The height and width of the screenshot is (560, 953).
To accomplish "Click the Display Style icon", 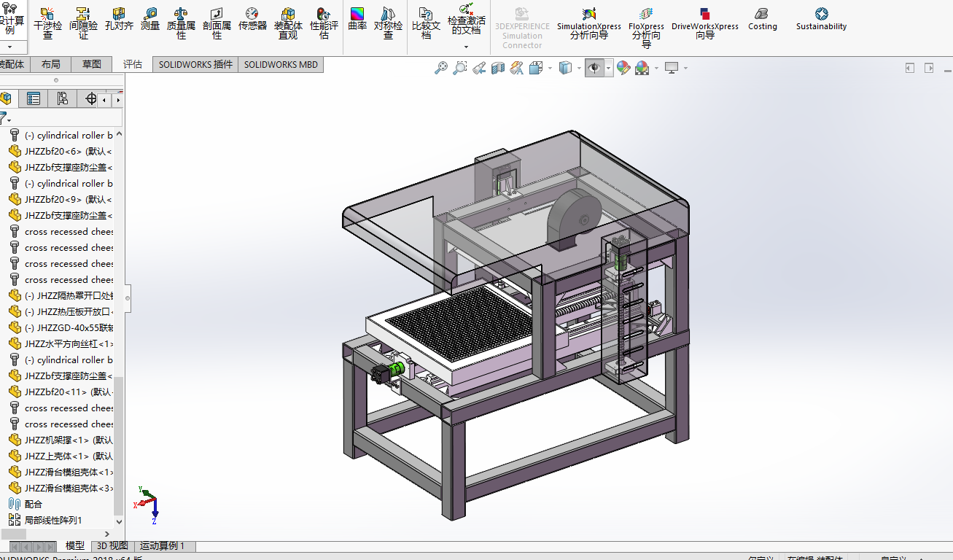I will 565,68.
